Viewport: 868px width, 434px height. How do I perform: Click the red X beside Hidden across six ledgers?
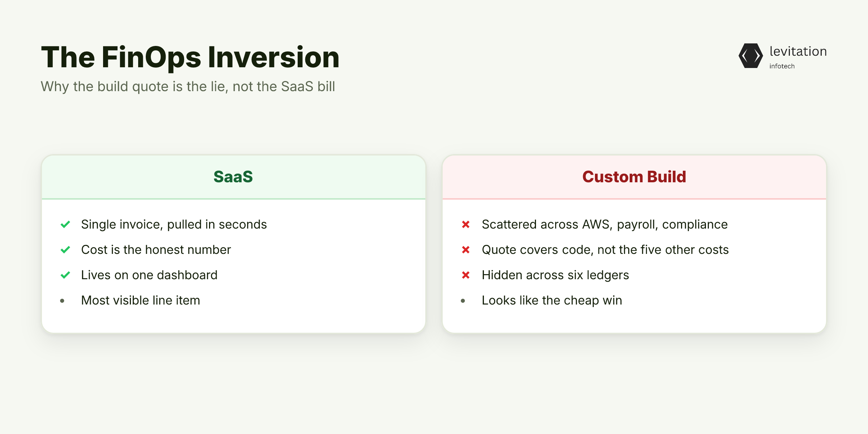click(x=466, y=275)
